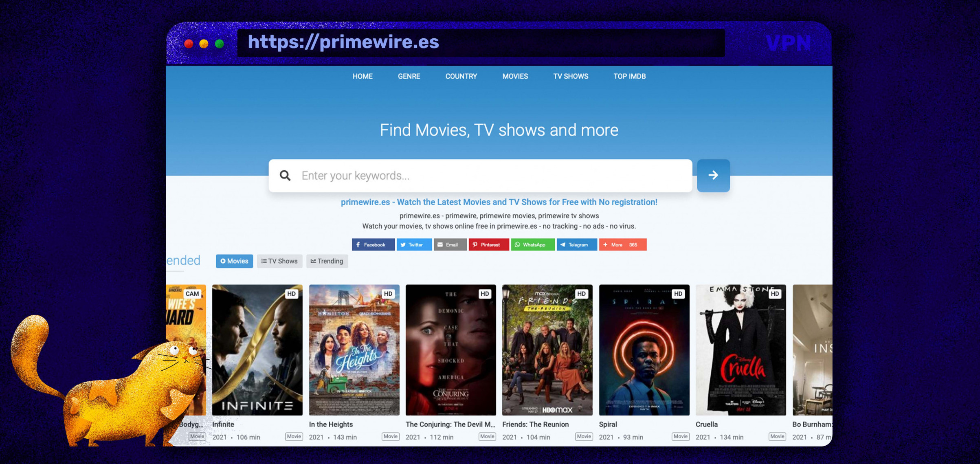Screen dimensions: 980x464
Task: Share via Facebook button
Action: pos(373,244)
